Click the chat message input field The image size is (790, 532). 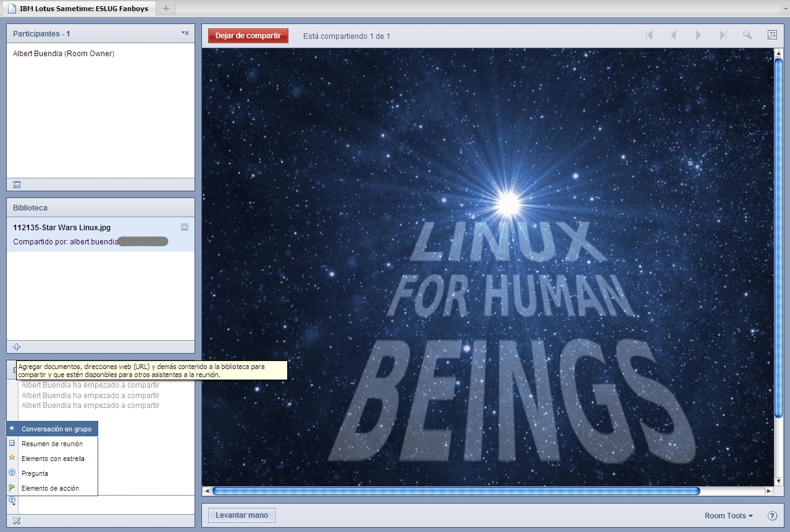click(106, 504)
